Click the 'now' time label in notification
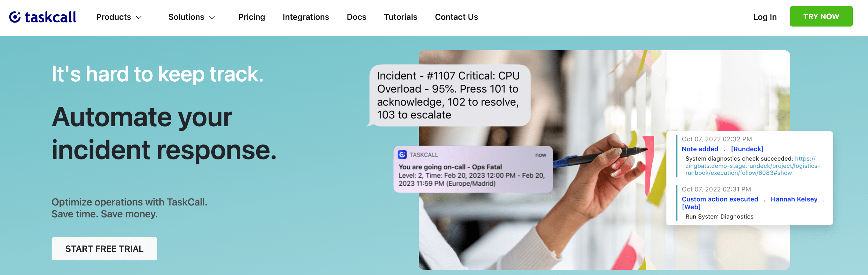This screenshot has width=868, height=275. [541, 155]
